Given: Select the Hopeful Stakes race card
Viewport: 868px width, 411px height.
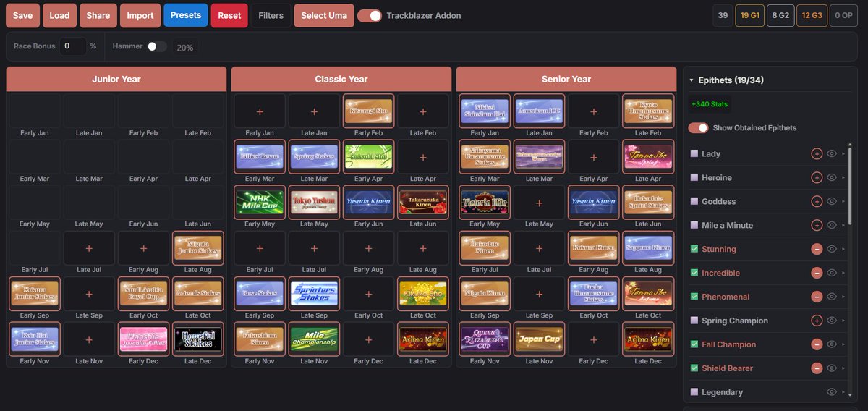Looking at the screenshot, I should coord(198,339).
